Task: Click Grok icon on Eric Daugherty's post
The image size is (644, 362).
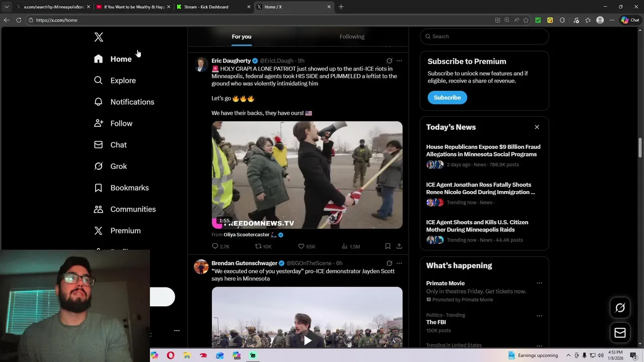Action: tap(389, 61)
